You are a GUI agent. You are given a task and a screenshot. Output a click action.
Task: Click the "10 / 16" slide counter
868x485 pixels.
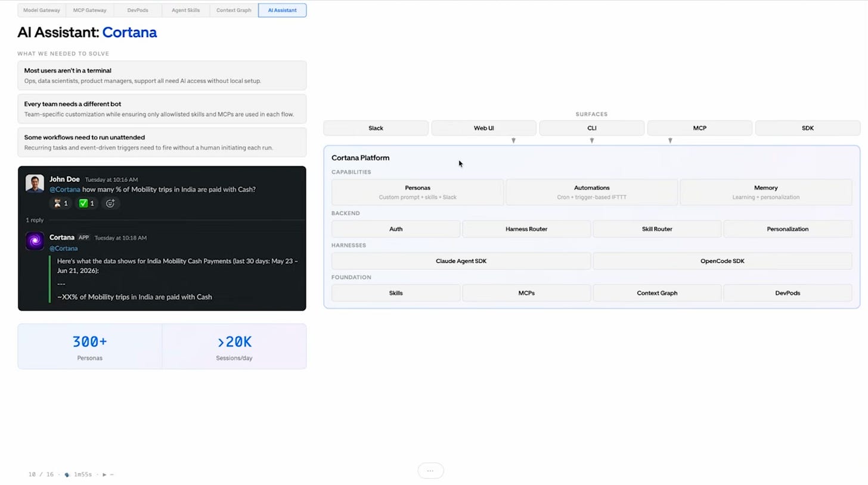pos(41,475)
